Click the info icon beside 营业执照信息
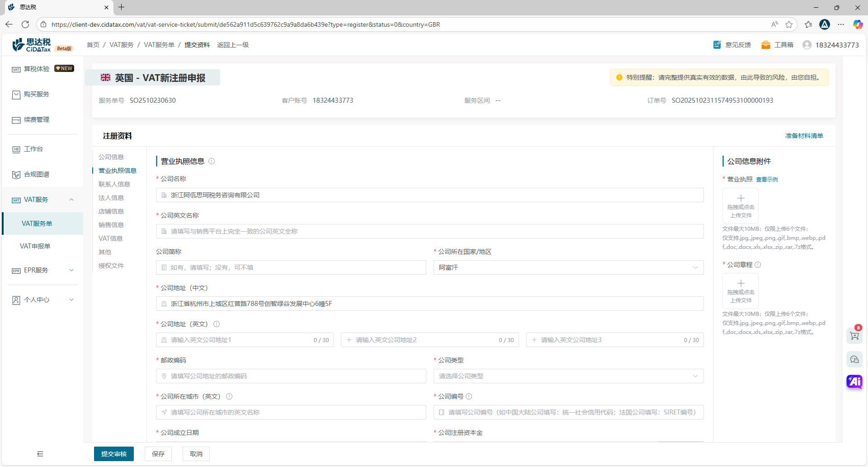This screenshot has height=467, width=868. pyautogui.click(x=212, y=161)
